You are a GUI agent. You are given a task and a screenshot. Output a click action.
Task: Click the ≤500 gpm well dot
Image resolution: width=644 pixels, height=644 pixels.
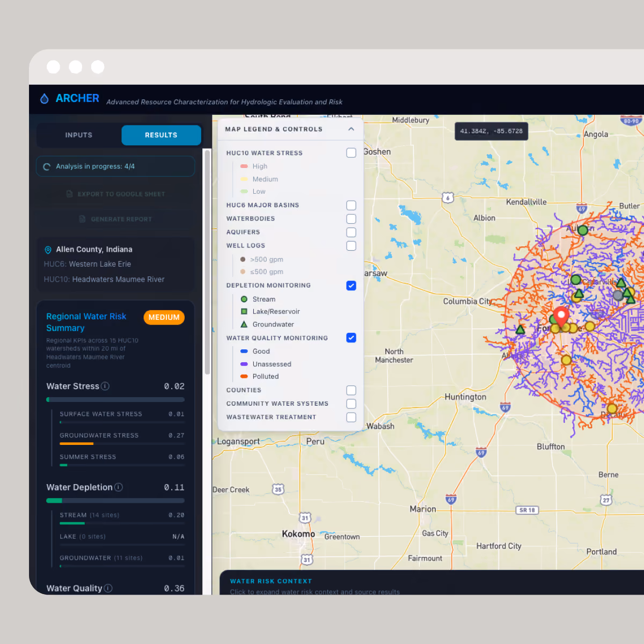coord(243,272)
